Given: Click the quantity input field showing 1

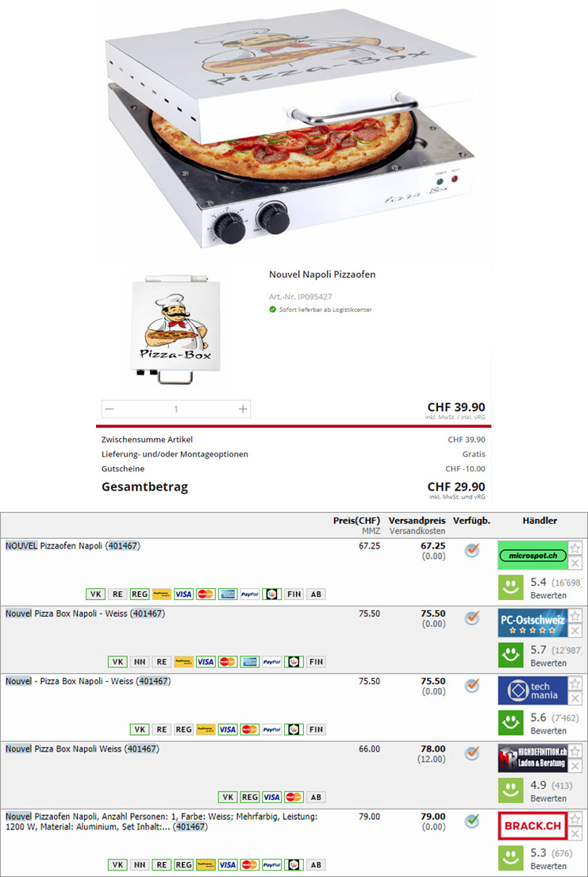Looking at the screenshot, I should pos(175,410).
